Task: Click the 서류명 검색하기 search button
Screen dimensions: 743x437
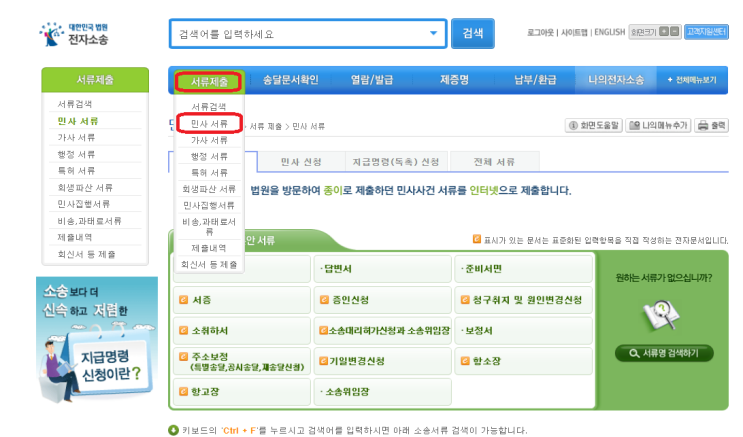Action: point(664,353)
